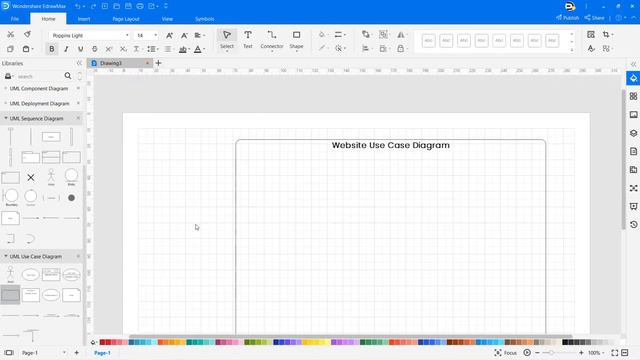640x360 pixels.
Task: Pick the black swatch in color palette
Action: [x=565, y=342]
